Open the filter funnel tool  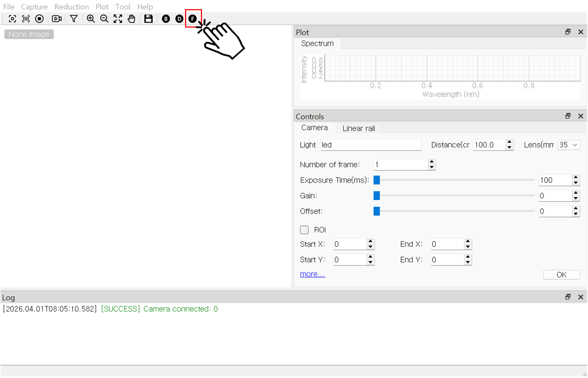point(74,19)
